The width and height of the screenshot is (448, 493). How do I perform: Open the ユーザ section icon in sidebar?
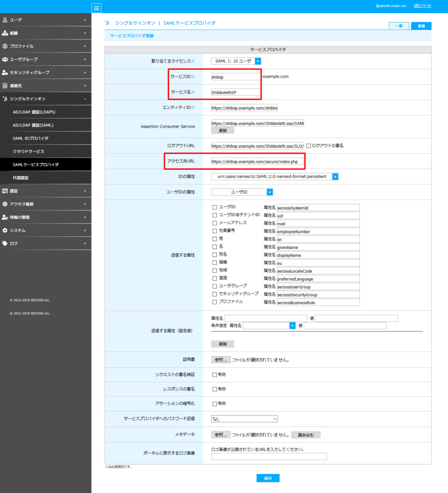5,20
